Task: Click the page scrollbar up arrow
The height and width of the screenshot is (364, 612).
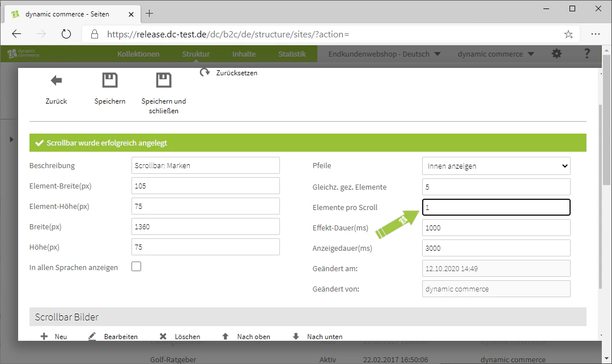Action: tap(606, 50)
